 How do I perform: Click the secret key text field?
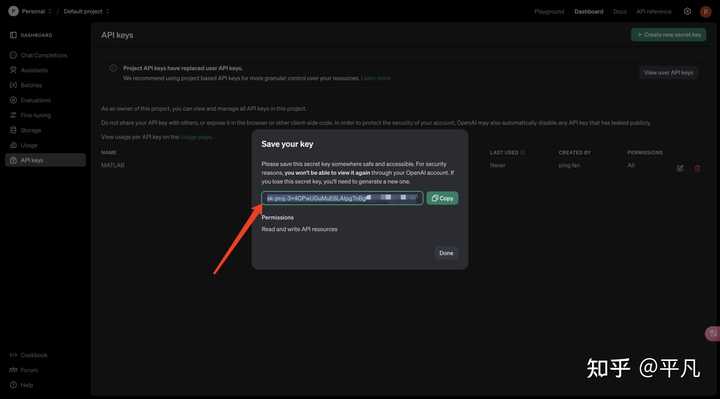342,198
